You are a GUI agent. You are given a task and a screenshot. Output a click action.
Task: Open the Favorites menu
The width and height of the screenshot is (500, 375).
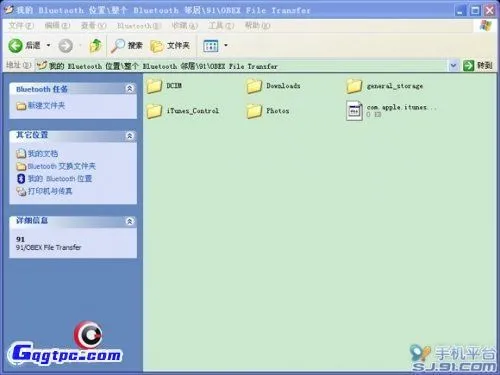[184, 26]
